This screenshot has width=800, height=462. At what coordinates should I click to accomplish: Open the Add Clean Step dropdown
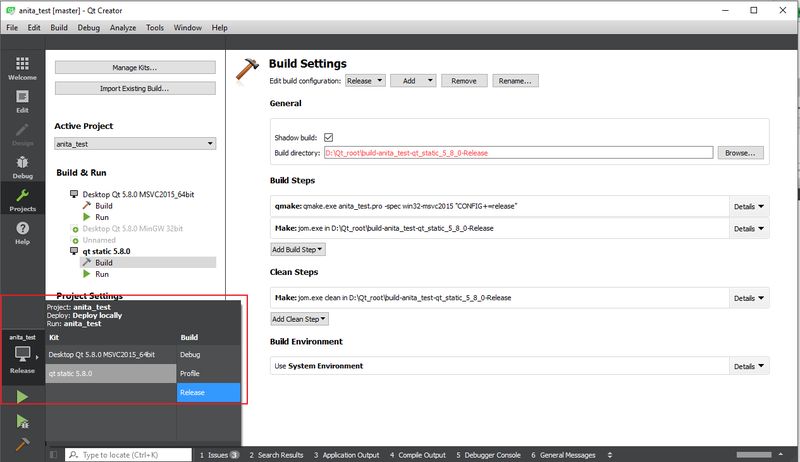tap(299, 319)
